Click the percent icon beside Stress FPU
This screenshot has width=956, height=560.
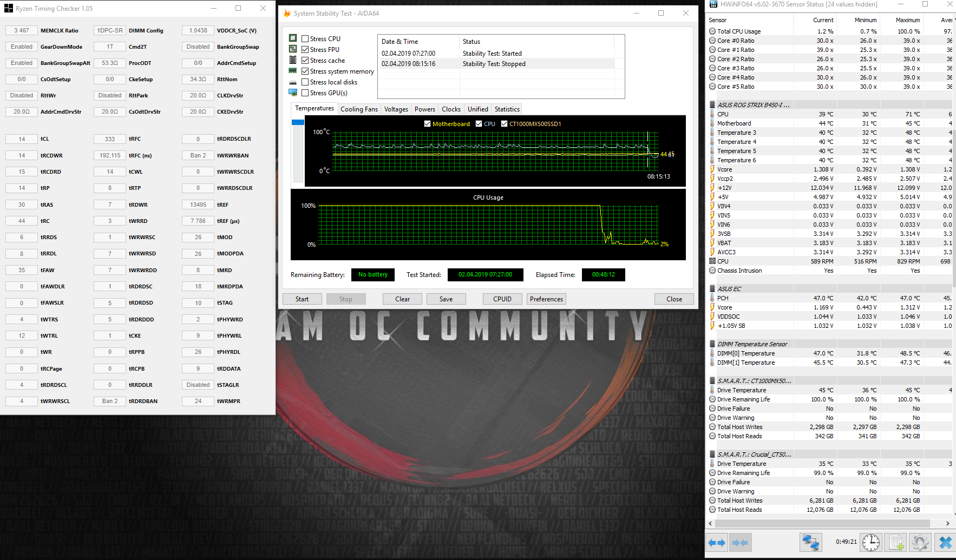click(293, 49)
